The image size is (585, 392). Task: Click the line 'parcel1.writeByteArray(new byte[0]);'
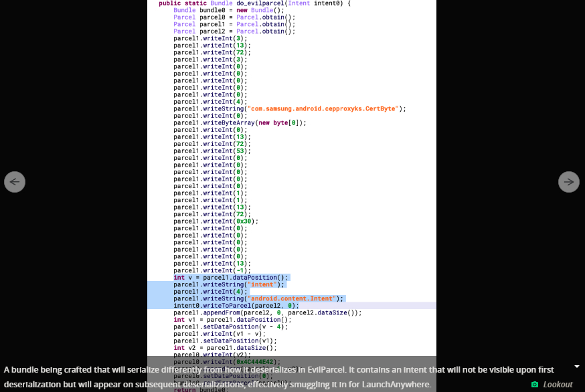tap(240, 122)
